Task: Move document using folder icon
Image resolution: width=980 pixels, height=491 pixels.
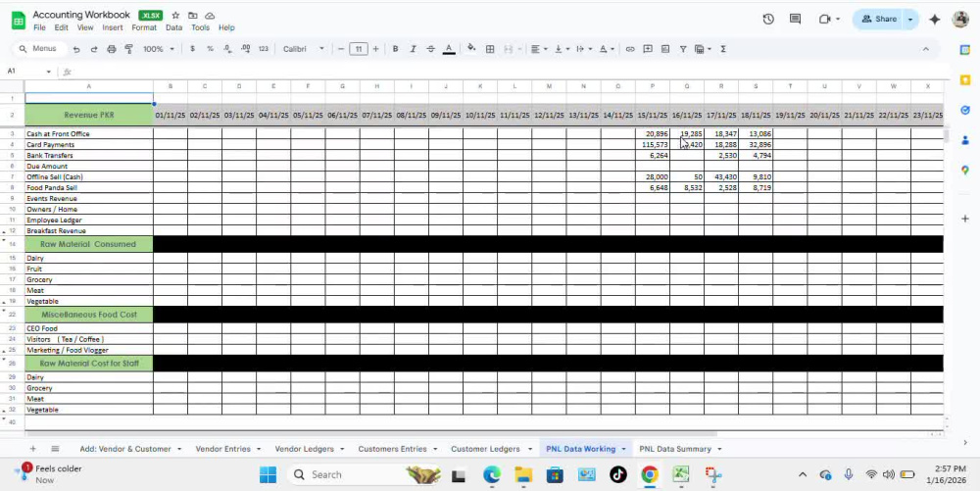Action: (192, 15)
